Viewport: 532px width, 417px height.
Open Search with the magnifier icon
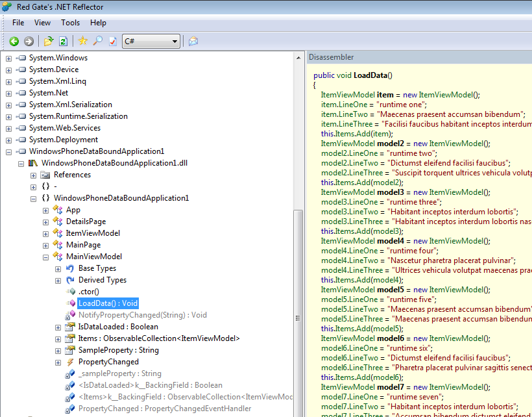98,41
